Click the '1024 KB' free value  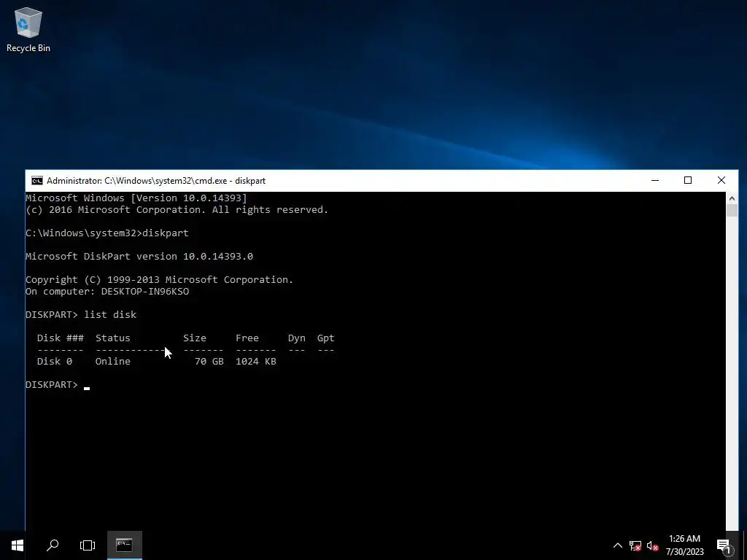(x=256, y=362)
